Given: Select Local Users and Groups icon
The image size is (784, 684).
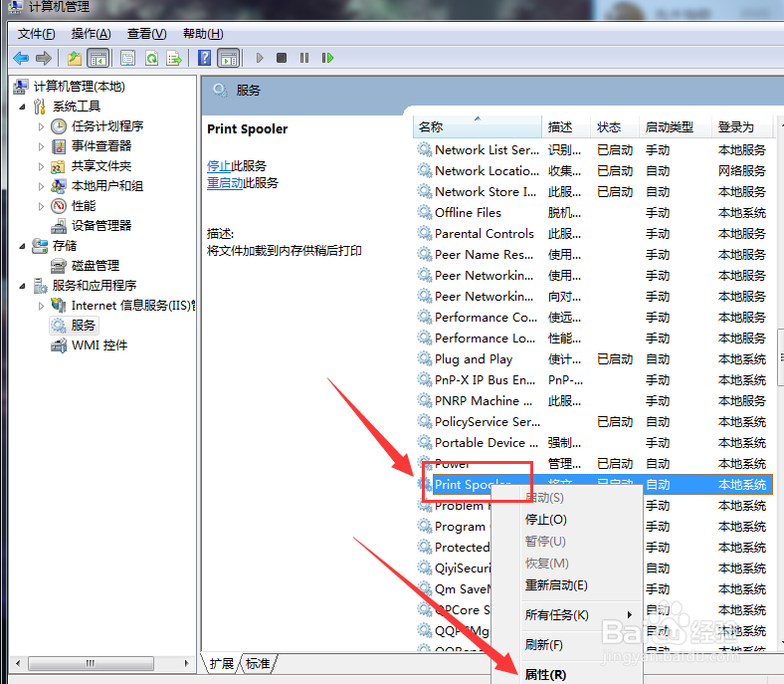Looking at the screenshot, I should coord(59,186).
